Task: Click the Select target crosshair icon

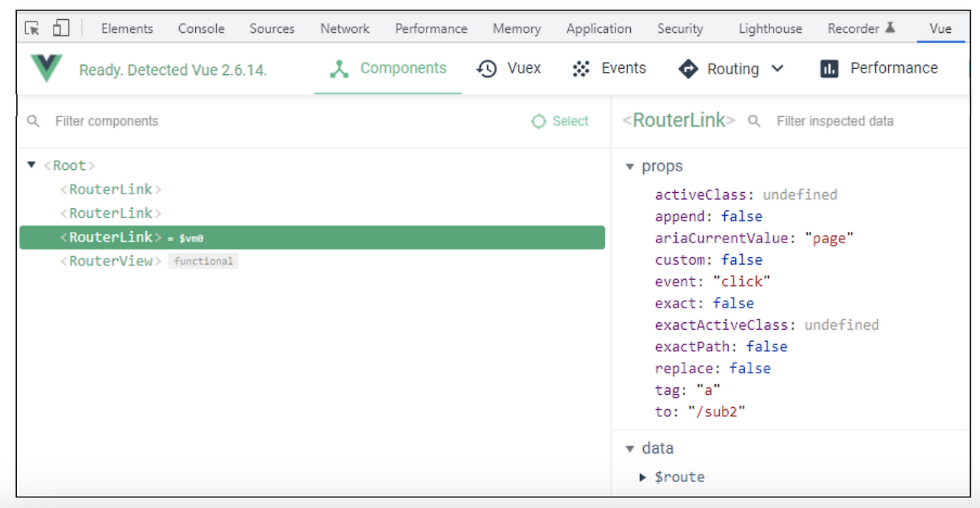Action: (539, 122)
